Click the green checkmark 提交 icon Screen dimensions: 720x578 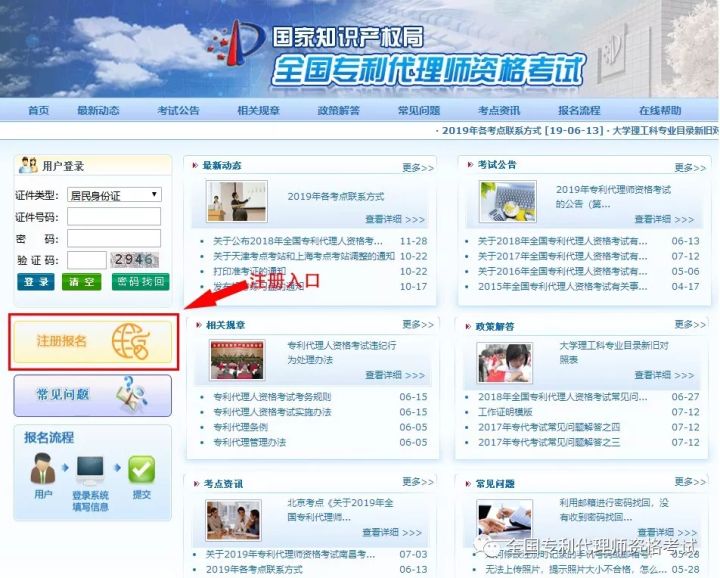[x=141, y=469]
